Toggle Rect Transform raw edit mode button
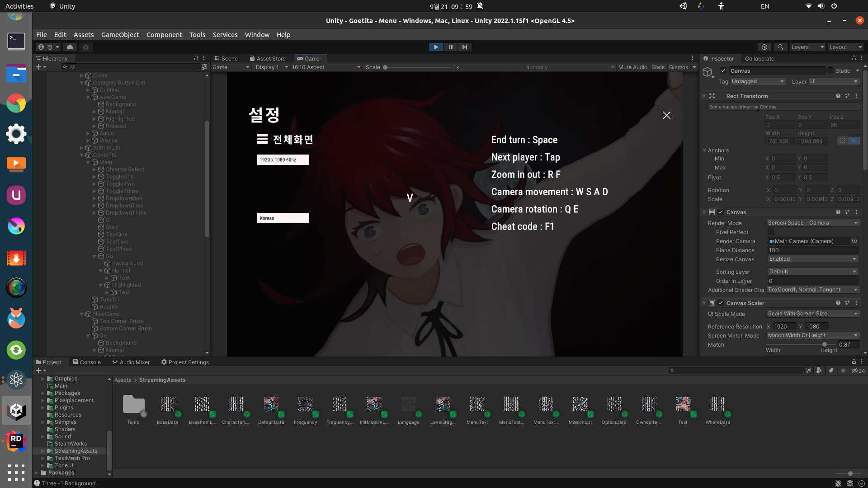Screen dimensions: 868x488 (854, 141)
